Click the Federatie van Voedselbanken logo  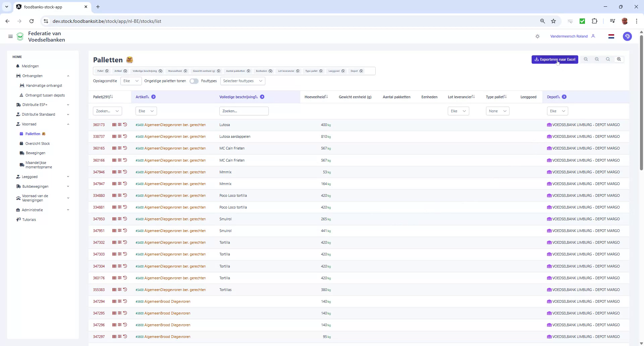[x=20, y=36]
